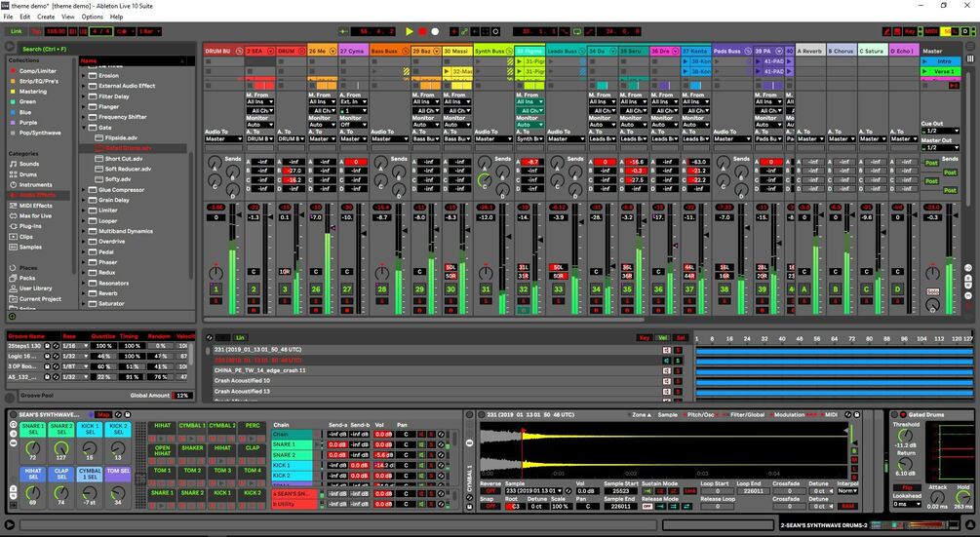Launch the Verse 1 scene
Image resolution: width=980 pixels, height=537 pixels.
tap(925, 72)
